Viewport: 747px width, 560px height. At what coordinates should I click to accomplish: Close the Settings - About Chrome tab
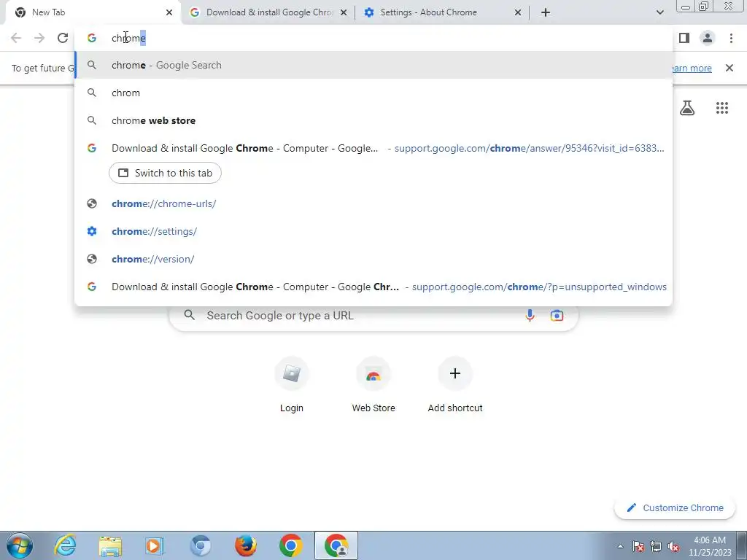(518, 12)
